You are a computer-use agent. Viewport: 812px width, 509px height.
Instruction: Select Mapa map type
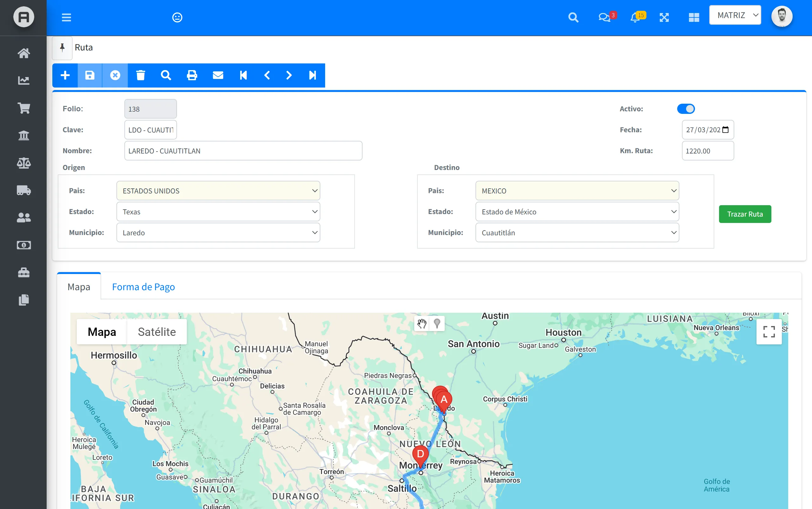[x=102, y=332]
